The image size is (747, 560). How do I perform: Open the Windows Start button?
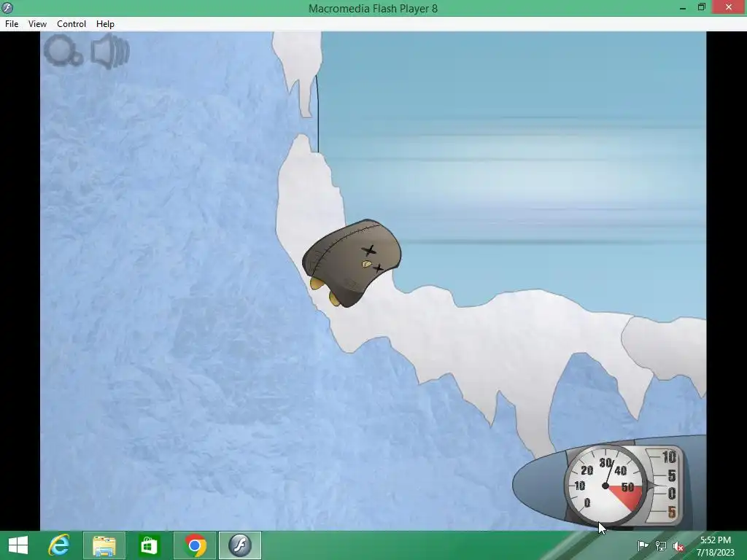[x=18, y=545]
